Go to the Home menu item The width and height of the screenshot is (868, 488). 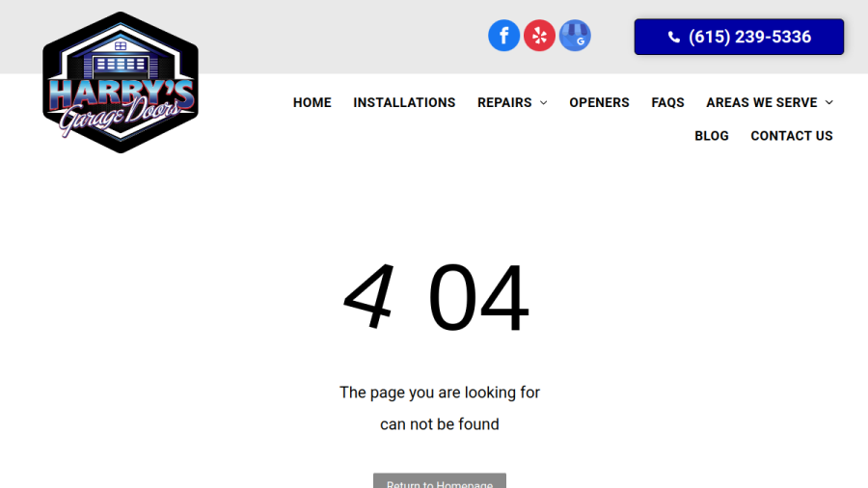(x=312, y=103)
